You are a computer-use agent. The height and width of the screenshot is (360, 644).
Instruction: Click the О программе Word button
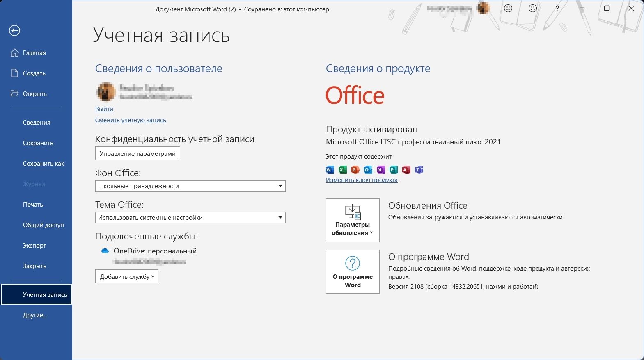[x=353, y=271]
